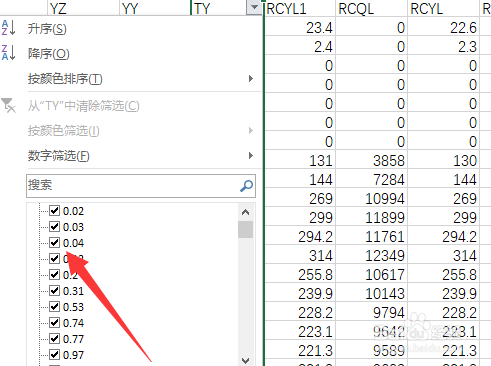Expand arrow beside 数字筛选
The height and width of the screenshot is (366, 491).
click(251, 155)
